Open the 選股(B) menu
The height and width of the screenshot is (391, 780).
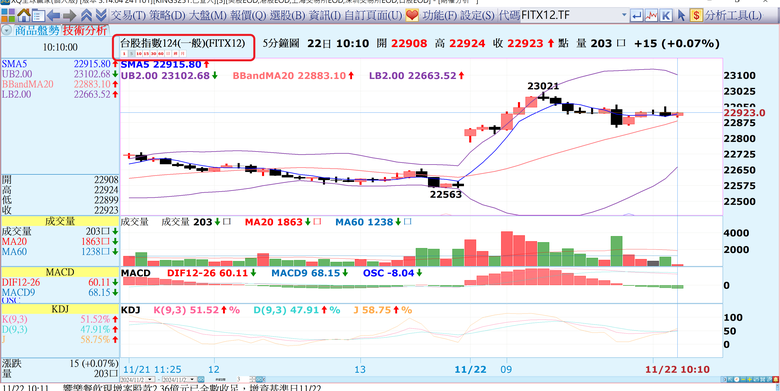pyautogui.click(x=287, y=15)
